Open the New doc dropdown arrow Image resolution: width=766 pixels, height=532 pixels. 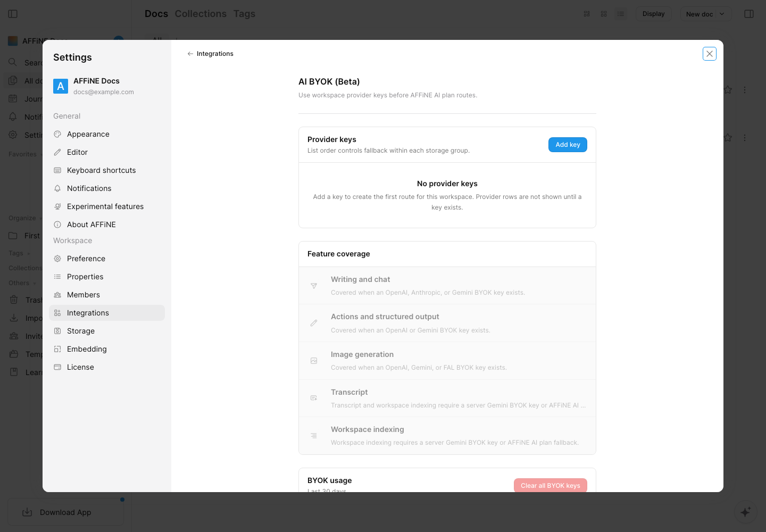(722, 14)
